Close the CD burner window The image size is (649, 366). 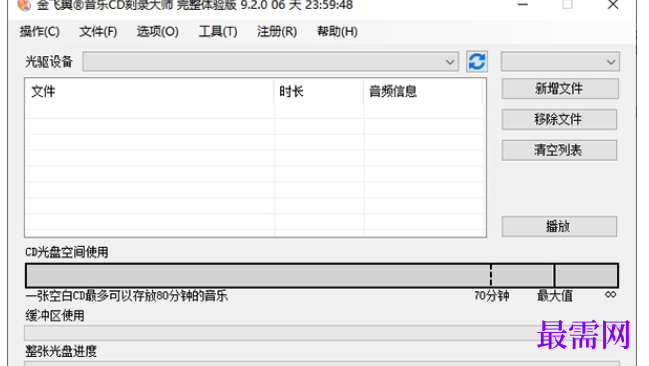(x=613, y=5)
